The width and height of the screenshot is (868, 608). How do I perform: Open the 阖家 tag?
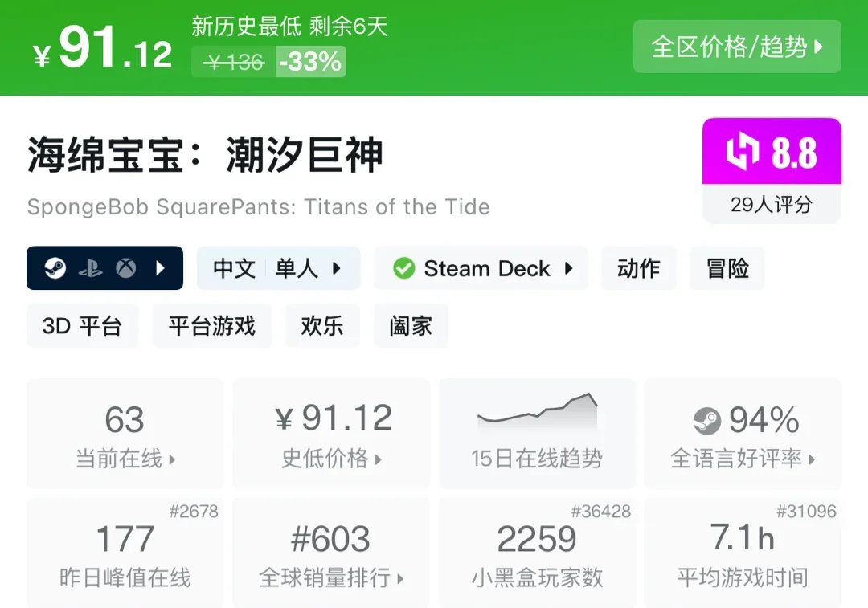pyautogui.click(x=411, y=326)
